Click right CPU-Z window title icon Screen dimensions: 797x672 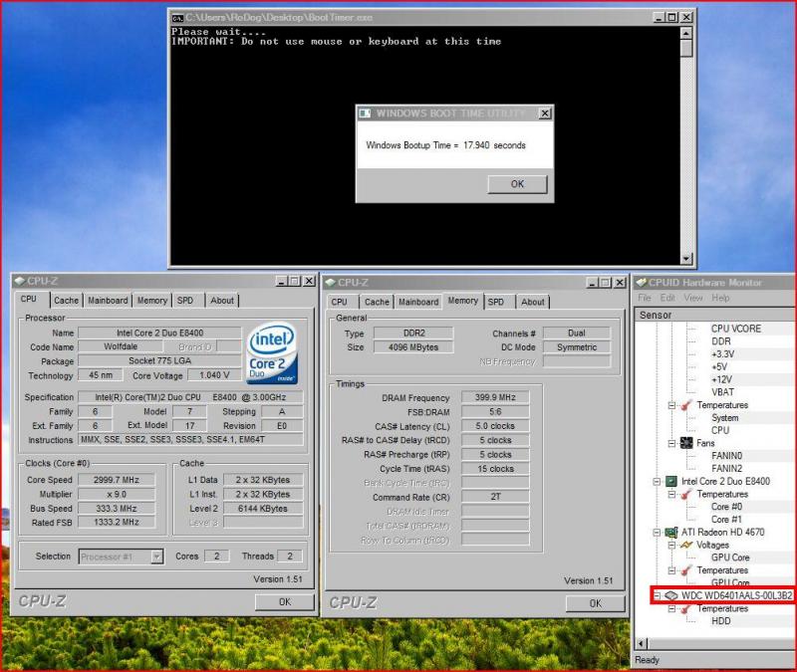click(331, 283)
